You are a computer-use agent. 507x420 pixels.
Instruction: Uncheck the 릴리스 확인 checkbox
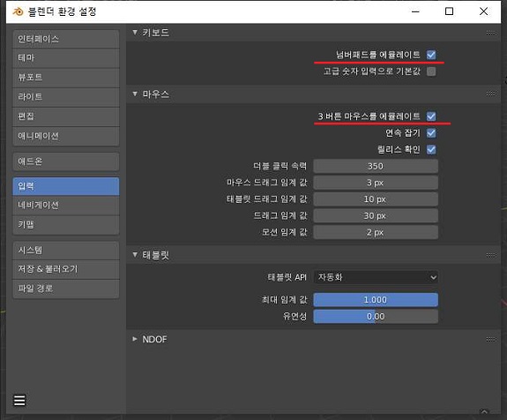[431, 149]
